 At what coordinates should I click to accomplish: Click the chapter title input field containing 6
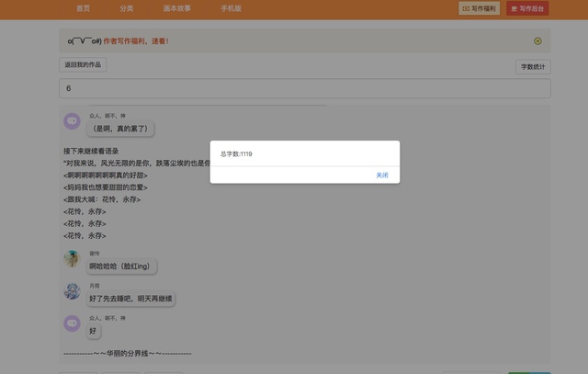click(x=304, y=89)
